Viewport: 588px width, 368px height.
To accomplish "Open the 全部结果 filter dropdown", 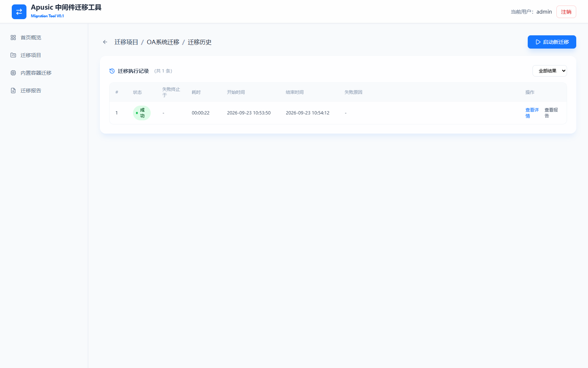I will tap(549, 71).
